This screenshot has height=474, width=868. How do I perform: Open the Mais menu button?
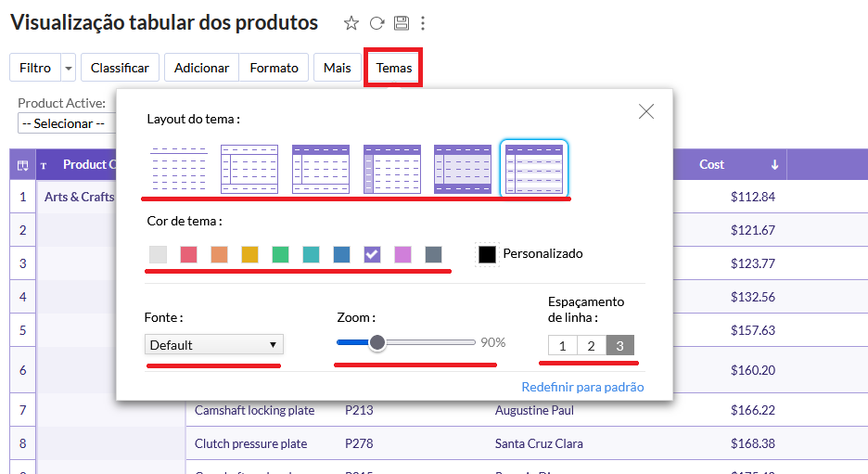point(338,68)
